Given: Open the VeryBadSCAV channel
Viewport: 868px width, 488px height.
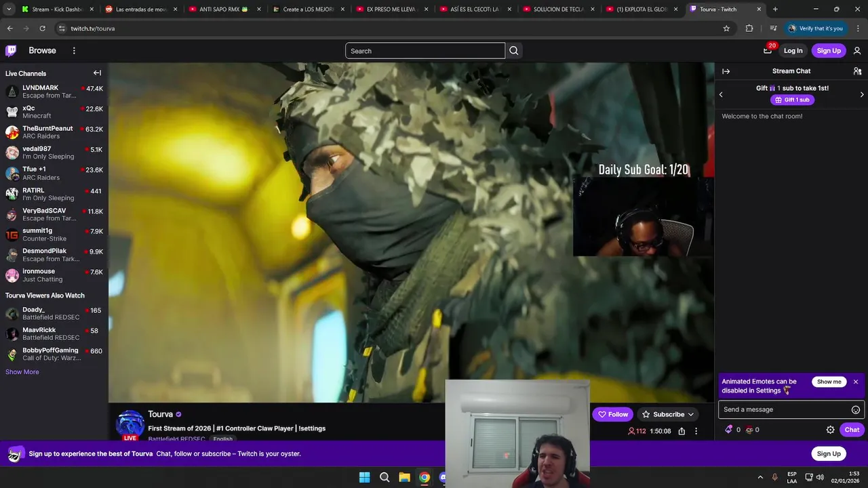Looking at the screenshot, I should tap(54, 214).
